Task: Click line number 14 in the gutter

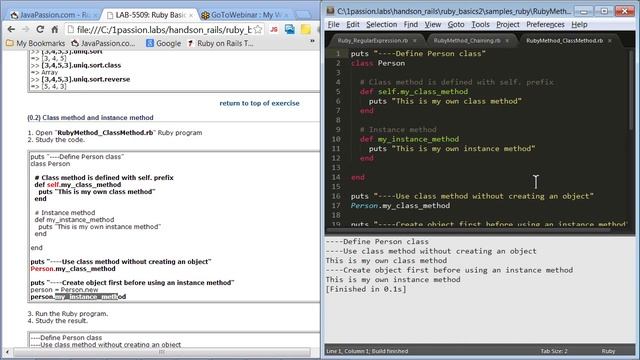Action: tap(336, 177)
